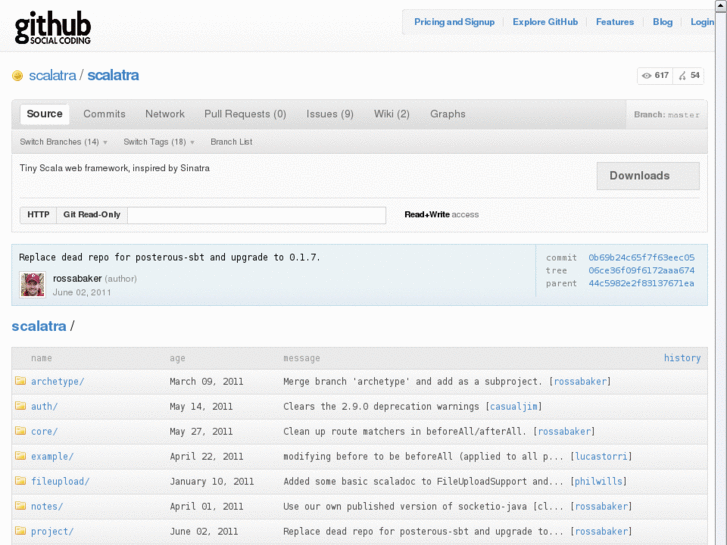Click rossabaker link in core row

[x=564, y=431]
